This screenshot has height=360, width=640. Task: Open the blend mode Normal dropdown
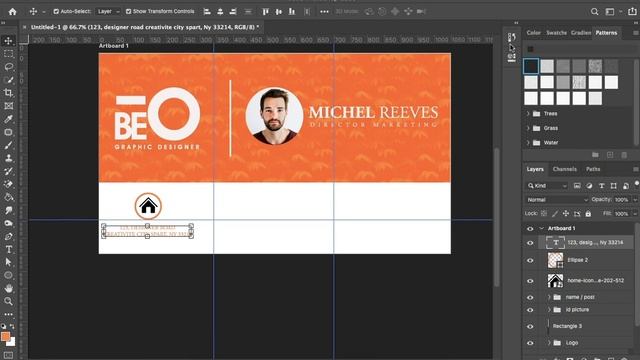[556, 200]
